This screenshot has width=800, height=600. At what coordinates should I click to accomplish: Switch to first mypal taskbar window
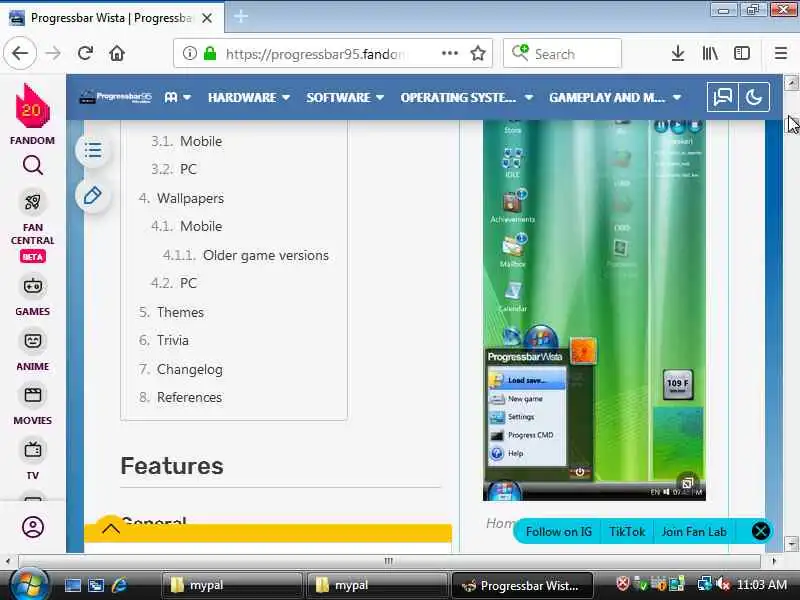233,585
